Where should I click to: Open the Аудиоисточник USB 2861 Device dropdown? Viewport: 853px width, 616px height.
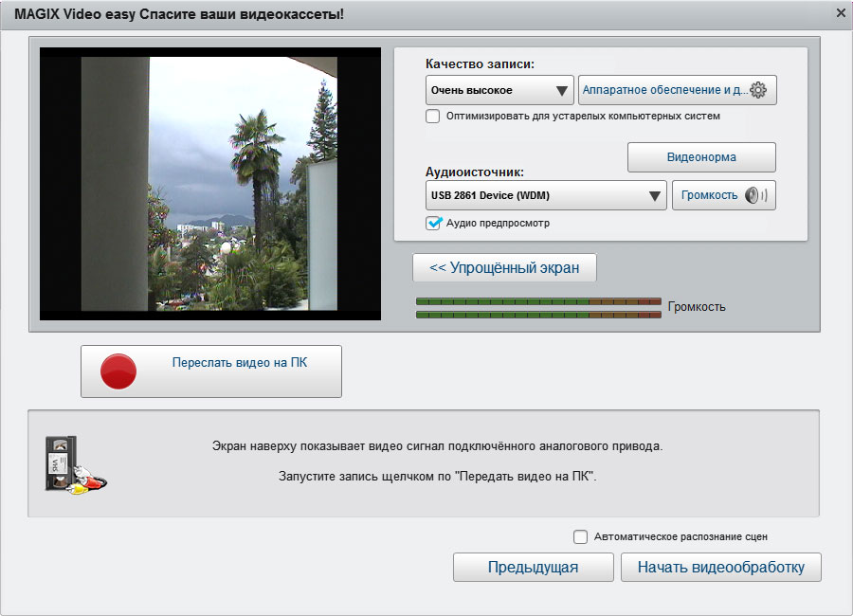[x=546, y=195]
